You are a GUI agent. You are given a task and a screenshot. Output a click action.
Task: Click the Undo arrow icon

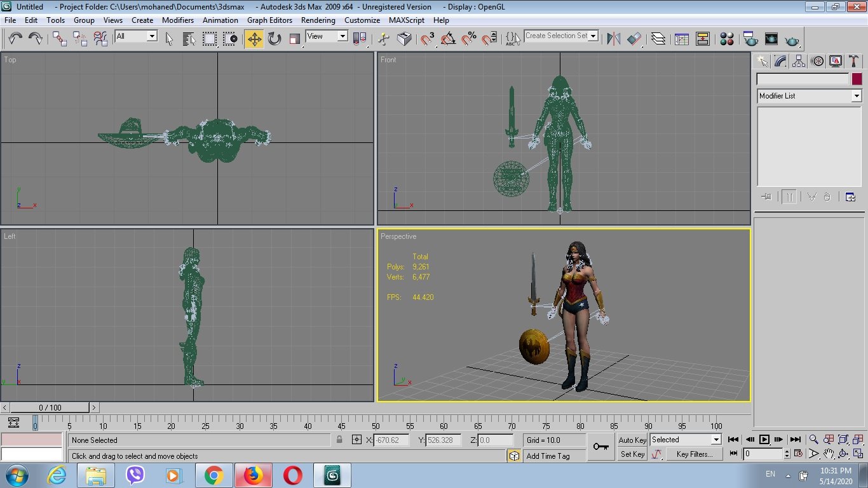(x=15, y=39)
